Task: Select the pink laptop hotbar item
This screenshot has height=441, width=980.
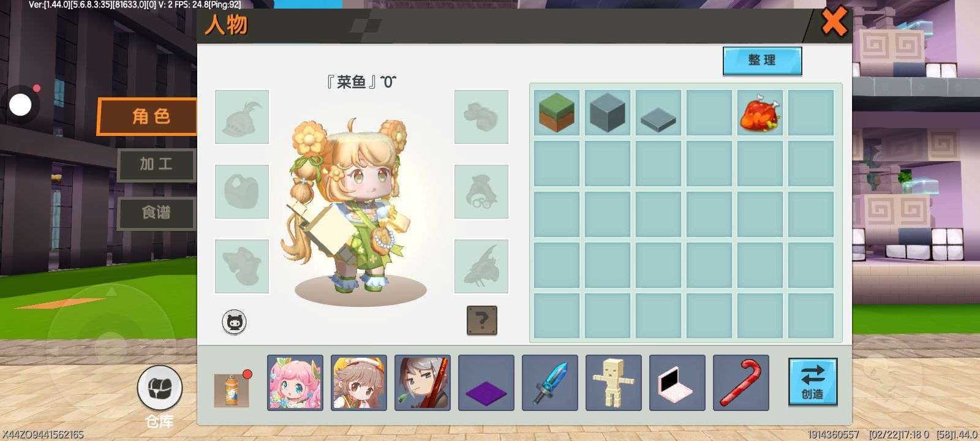Action: (x=677, y=383)
